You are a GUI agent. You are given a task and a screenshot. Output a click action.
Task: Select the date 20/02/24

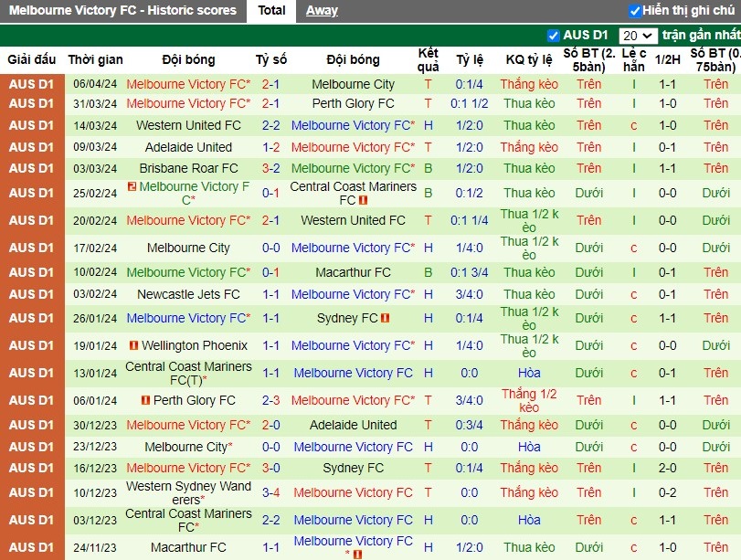click(x=95, y=221)
